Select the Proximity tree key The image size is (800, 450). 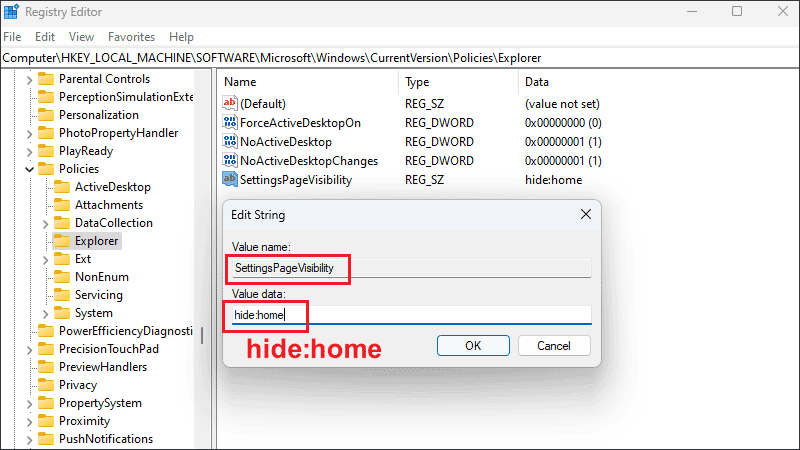84,420
